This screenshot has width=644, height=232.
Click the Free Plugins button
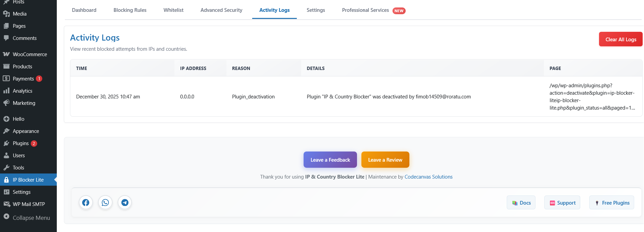(x=612, y=203)
